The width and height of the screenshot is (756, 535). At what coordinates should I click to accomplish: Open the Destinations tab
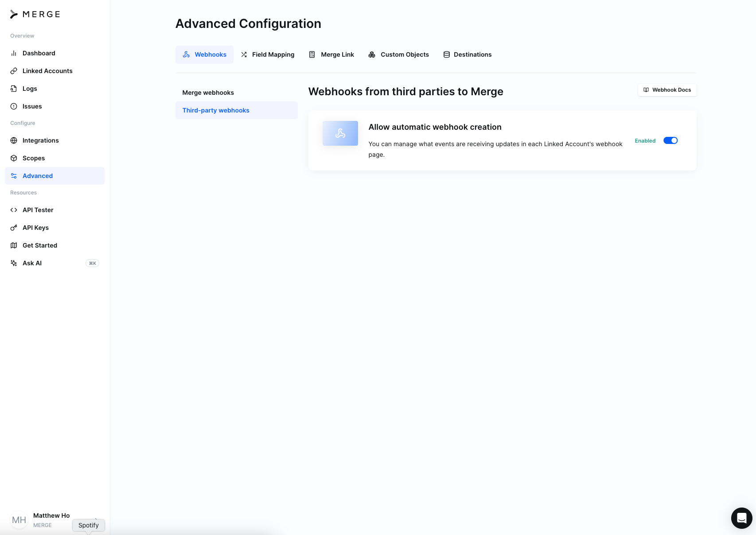click(x=468, y=54)
